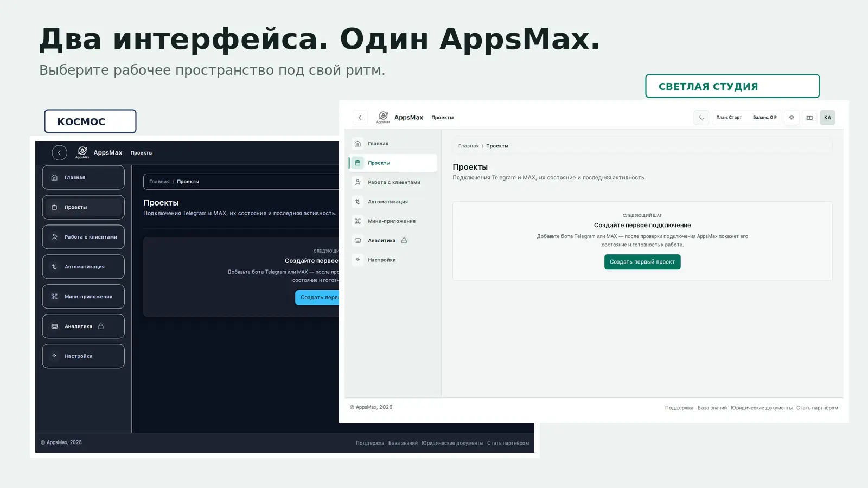Click © AppsMax, 2026 in light footer
This screenshot has width=868, height=488.
371,407
